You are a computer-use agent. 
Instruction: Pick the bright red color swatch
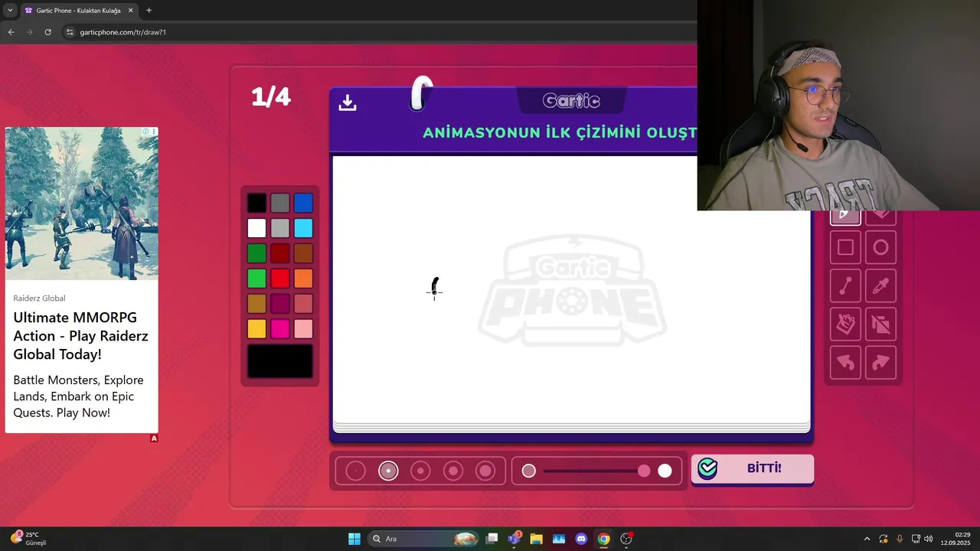[x=280, y=279]
